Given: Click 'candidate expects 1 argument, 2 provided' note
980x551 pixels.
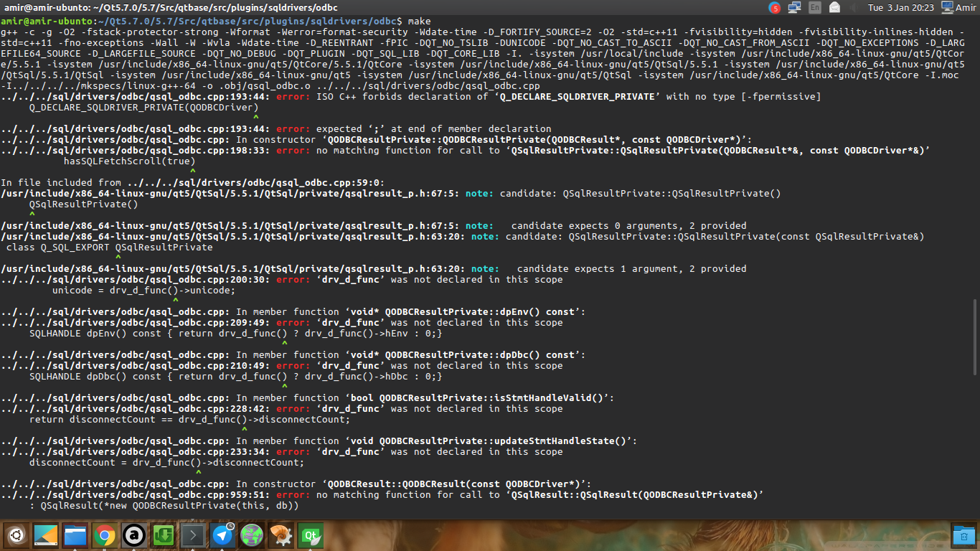Looking at the screenshot, I should [631, 269].
